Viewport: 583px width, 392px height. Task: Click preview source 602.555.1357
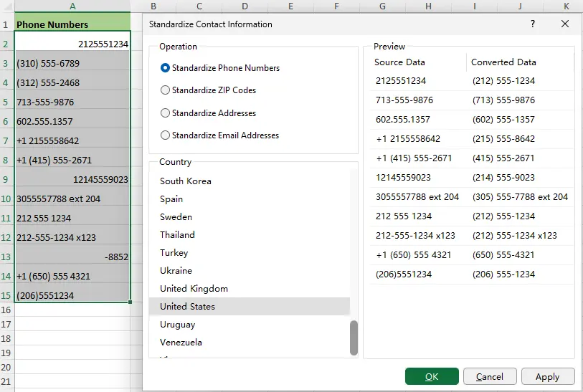pyautogui.click(x=403, y=119)
